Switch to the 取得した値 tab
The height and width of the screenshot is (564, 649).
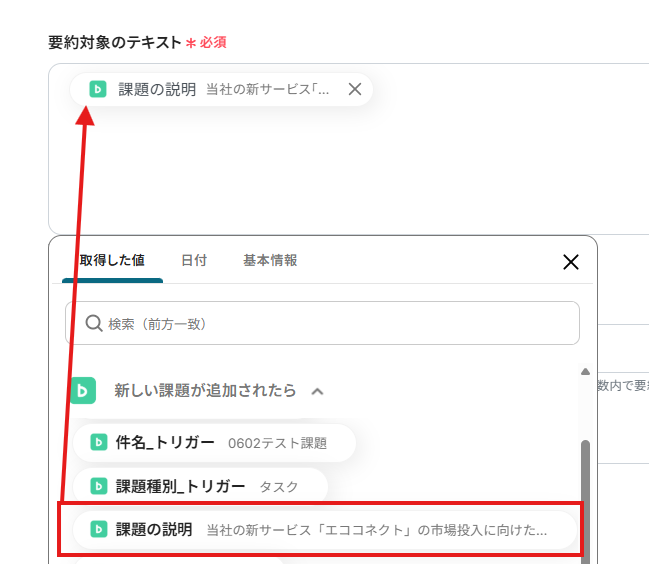112,260
